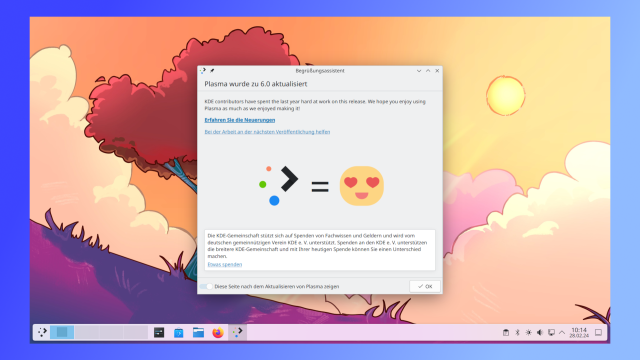Image resolution: width=640 pixels, height=360 pixels.
Task: Open the clipboard tray icon
Action: [x=506, y=333]
